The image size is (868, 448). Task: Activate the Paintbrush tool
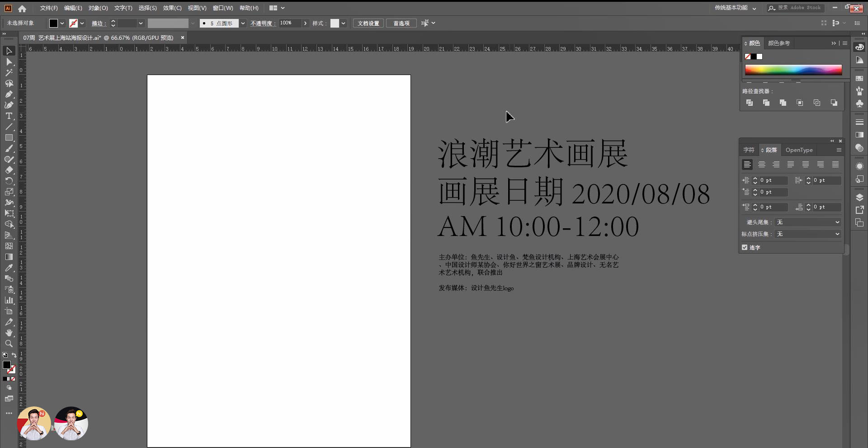click(x=9, y=148)
